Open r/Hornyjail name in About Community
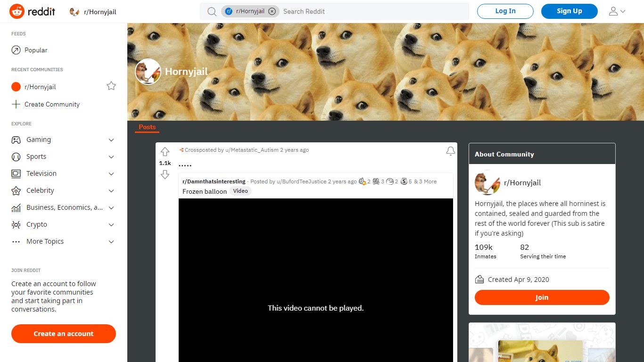This screenshot has width=644, height=362. [522, 183]
